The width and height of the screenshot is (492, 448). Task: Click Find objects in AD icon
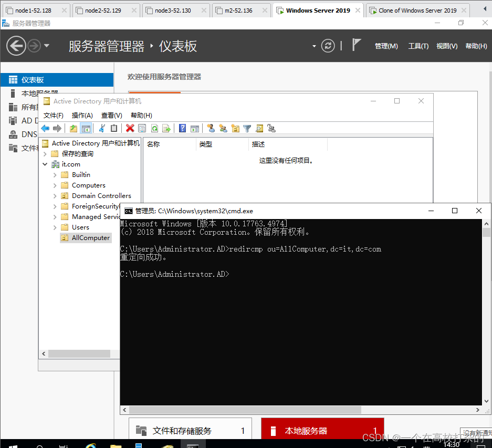[x=259, y=128]
